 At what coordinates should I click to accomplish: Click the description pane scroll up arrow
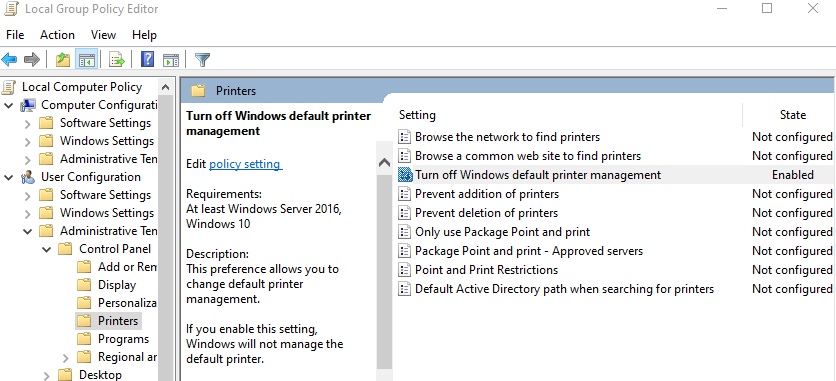pos(384,163)
